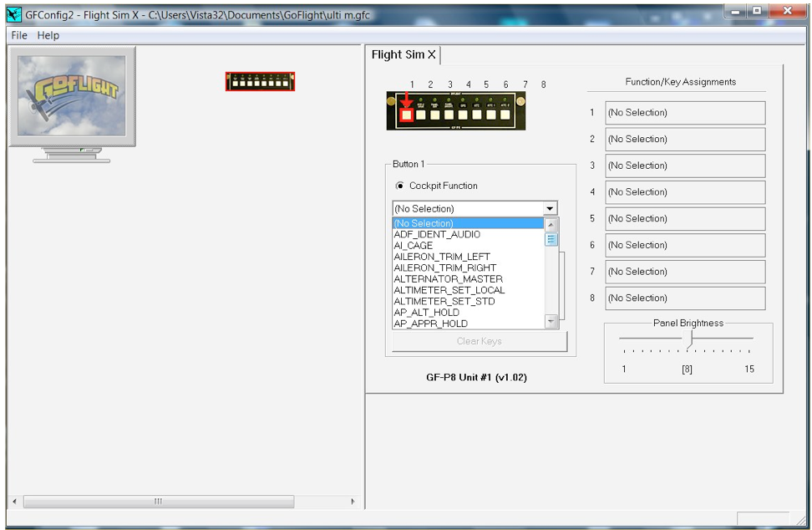Select the panel button under the ATC label
Image resolution: width=812 pixels, height=530 pixels.
pyautogui.click(x=477, y=115)
